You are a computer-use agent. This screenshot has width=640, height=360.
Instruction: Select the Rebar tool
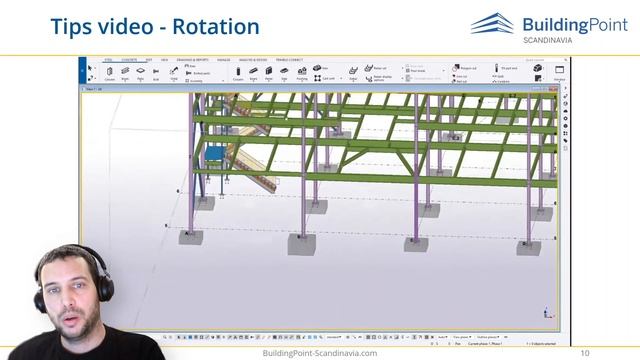[353, 73]
